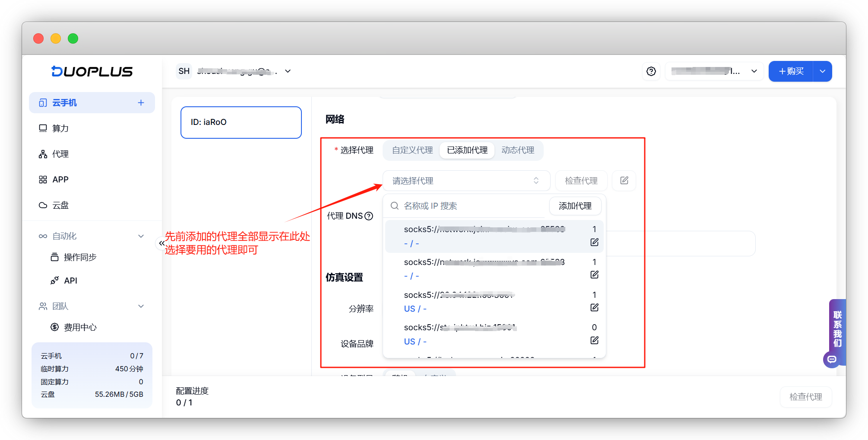Click the edit icon beside 检查代理

click(x=624, y=181)
